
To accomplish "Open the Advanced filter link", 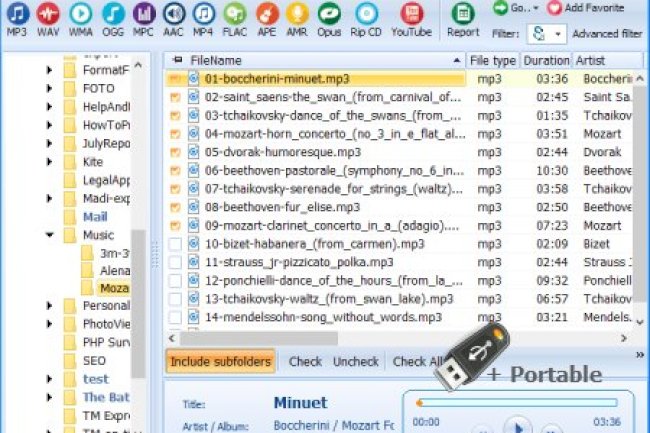I will pos(607,34).
